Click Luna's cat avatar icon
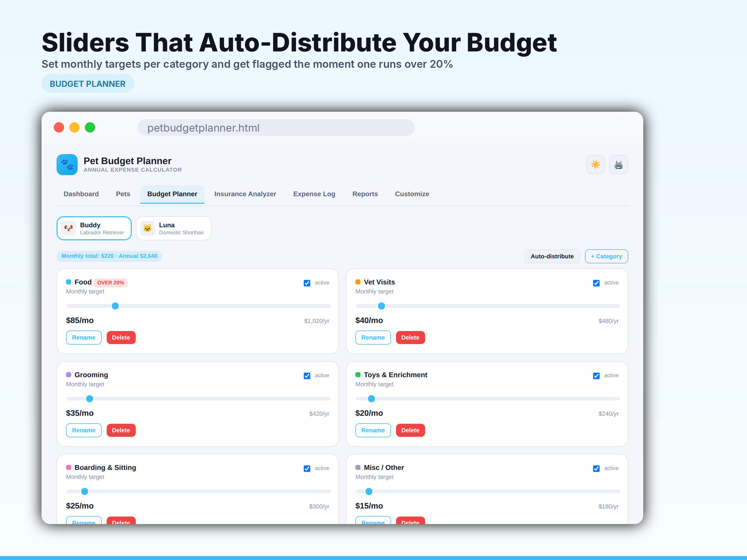The height and width of the screenshot is (560, 747). click(x=147, y=228)
